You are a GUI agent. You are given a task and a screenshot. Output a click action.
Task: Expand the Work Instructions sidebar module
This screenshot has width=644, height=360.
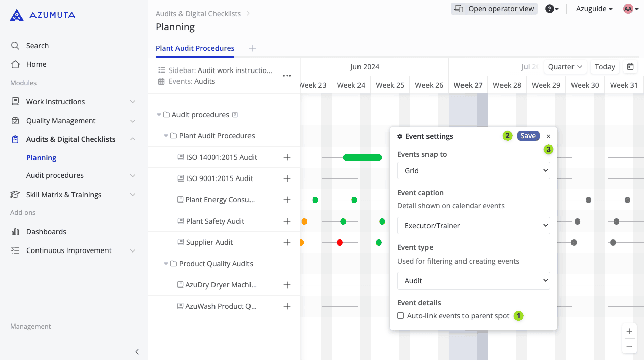point(132,102)
